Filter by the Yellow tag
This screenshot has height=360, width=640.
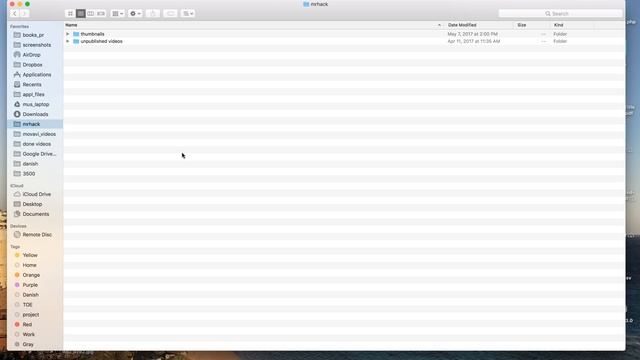35,255
